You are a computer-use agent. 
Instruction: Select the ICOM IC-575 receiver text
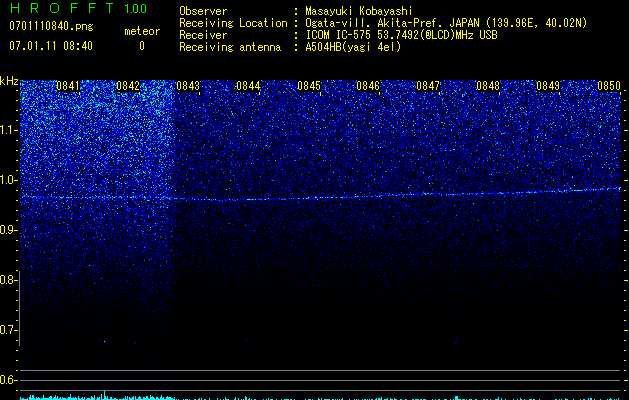pyautogui.click(x=401, y=35)
